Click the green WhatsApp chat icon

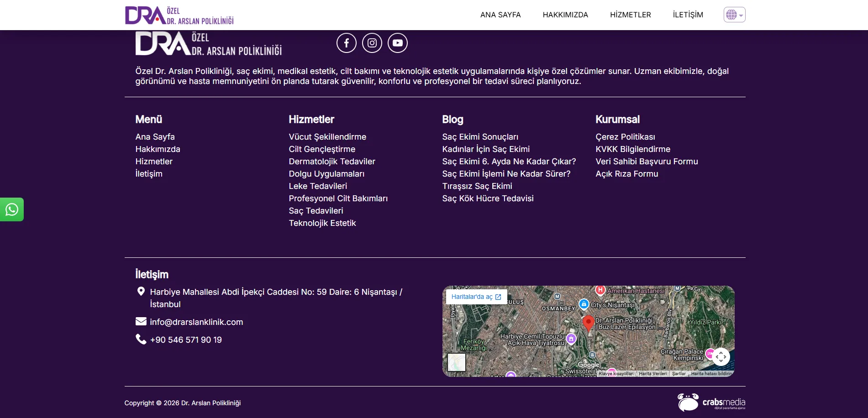(x=12, y=209)
